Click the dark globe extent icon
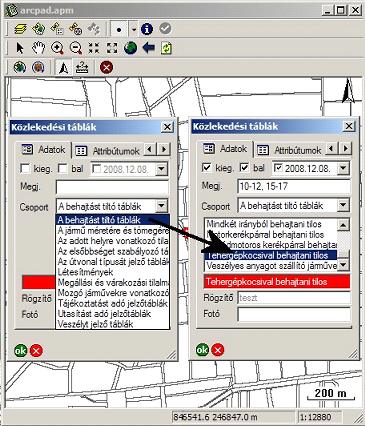 pyautogui.click(x=130, y=48)
